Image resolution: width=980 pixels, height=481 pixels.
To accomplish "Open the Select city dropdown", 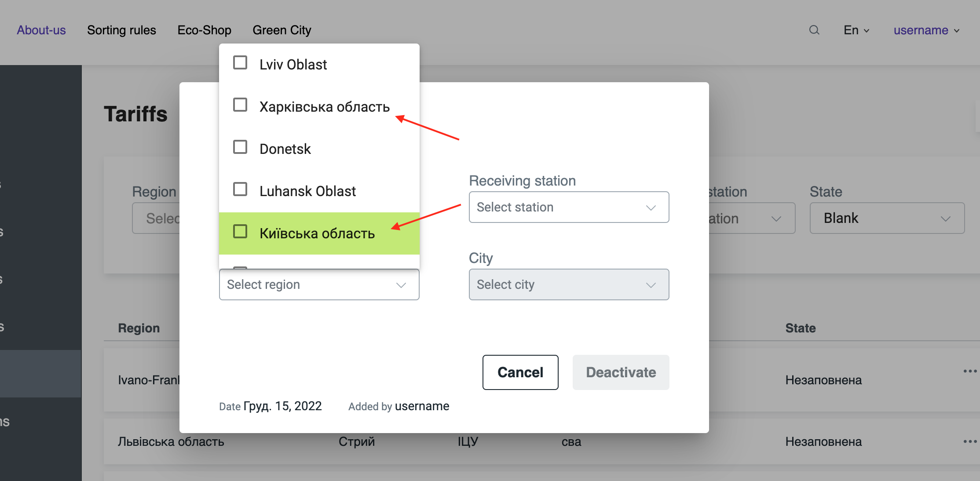I will click(x=569, y=284).
